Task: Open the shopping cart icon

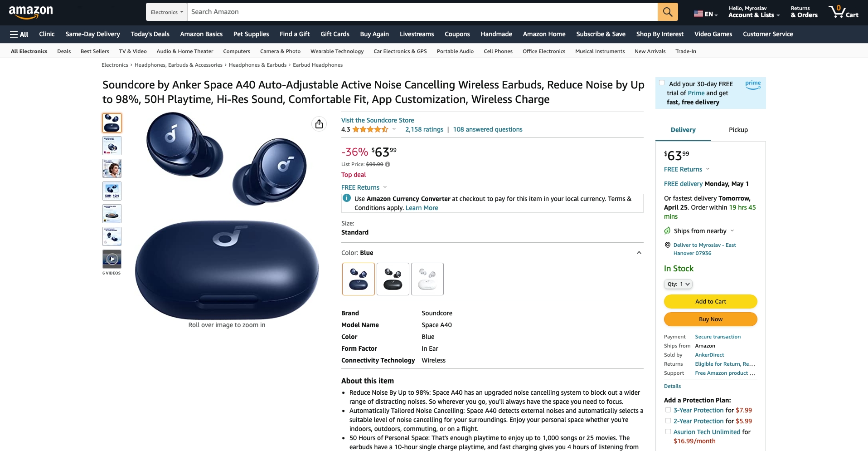Action: point(843,12)
